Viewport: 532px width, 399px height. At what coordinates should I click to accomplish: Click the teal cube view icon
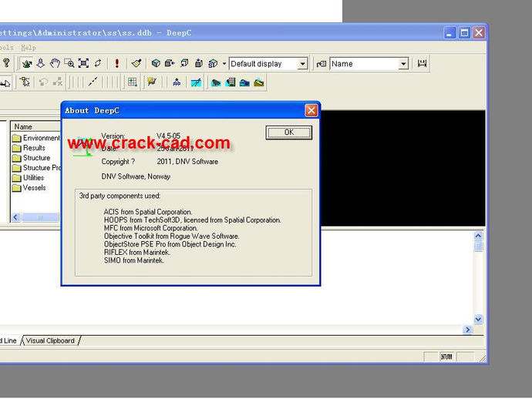[x=156, y=63]
